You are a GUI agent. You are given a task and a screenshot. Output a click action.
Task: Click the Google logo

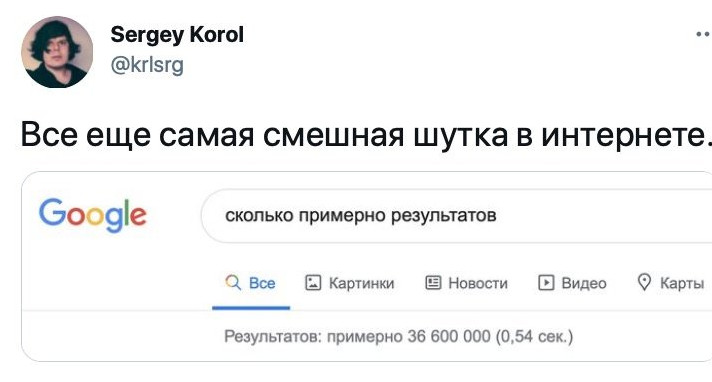pos(93,215)
